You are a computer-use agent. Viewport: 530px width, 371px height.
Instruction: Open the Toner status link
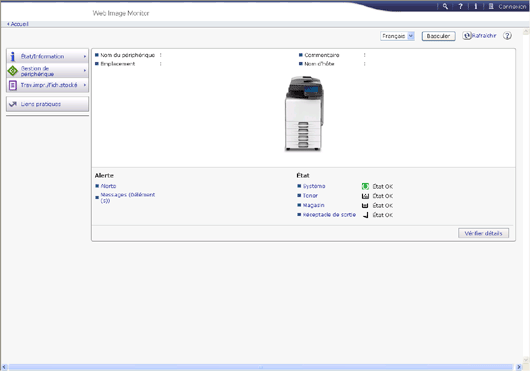pyautogui.click(x=310, y=196)
